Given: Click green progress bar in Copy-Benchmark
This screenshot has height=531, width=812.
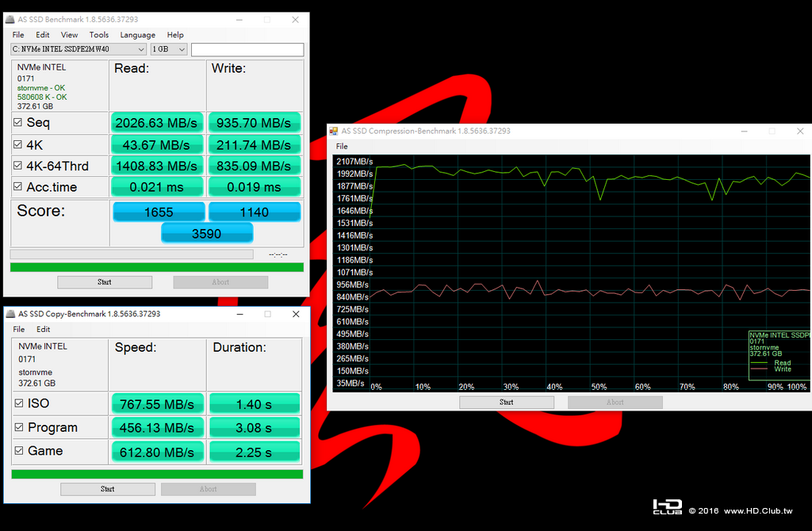Looking at the screenshot, I should [x=158, y=474].
